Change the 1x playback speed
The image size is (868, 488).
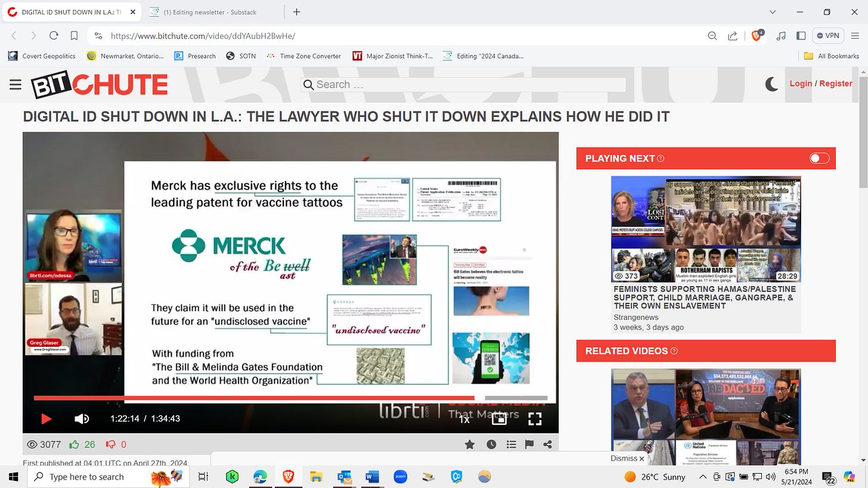click(464, 419)
